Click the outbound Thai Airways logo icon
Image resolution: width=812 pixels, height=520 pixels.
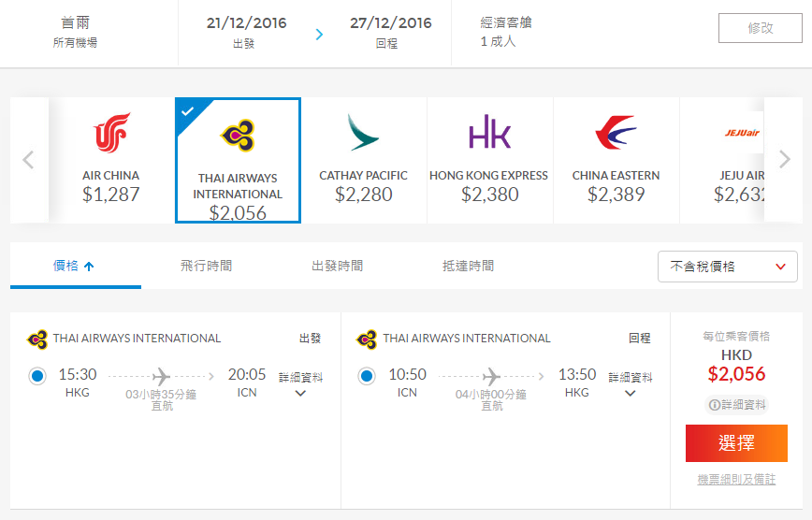coord(37,339)
